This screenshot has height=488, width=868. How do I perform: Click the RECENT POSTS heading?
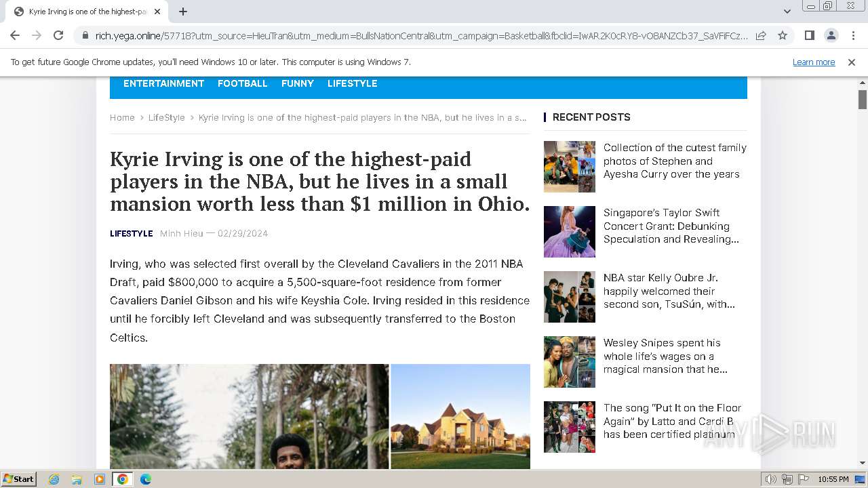(591, 117)
